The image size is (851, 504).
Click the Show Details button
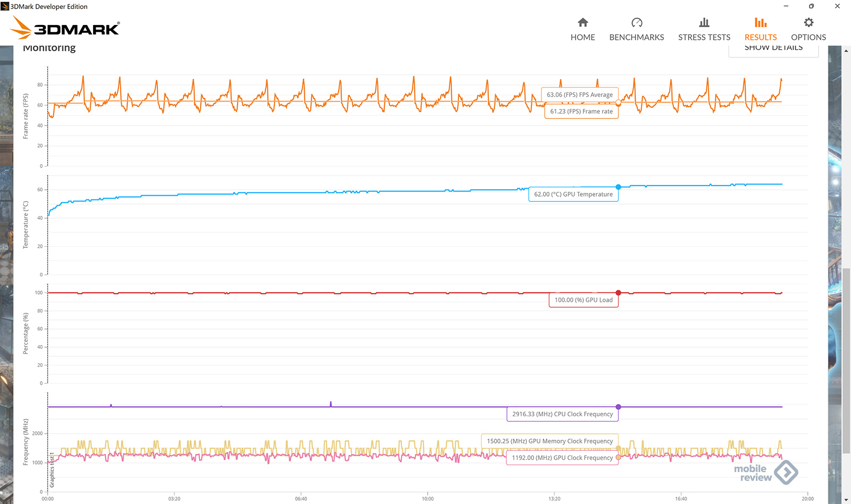pos(773,48)
